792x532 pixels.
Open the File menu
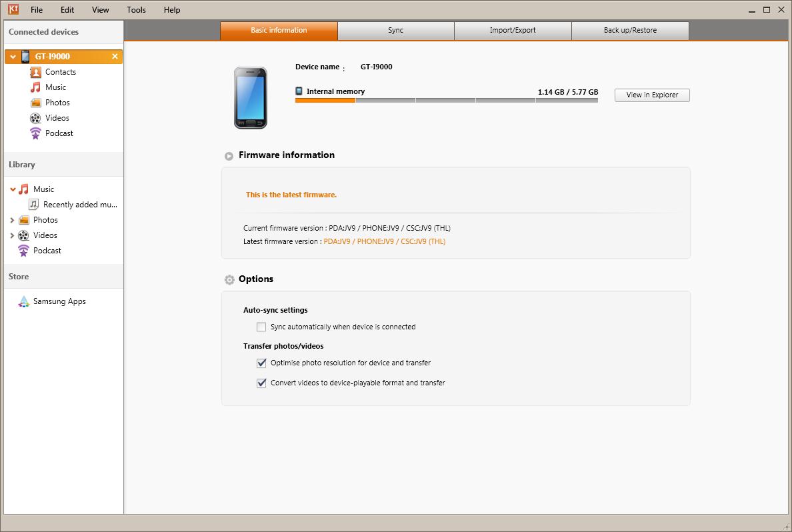(x=37, y=9)
